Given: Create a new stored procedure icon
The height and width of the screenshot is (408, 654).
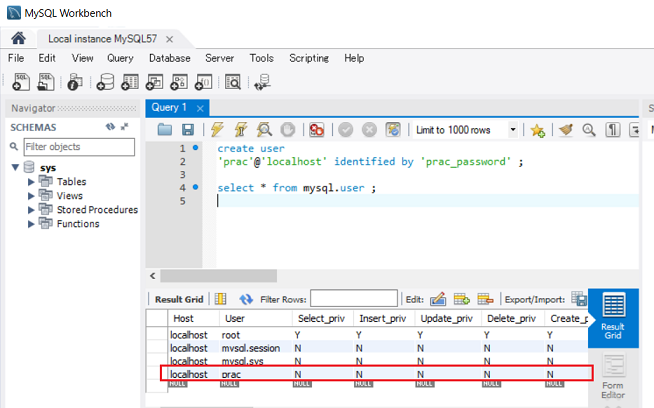Looking at the screenshot, I should tap(179, 82).
